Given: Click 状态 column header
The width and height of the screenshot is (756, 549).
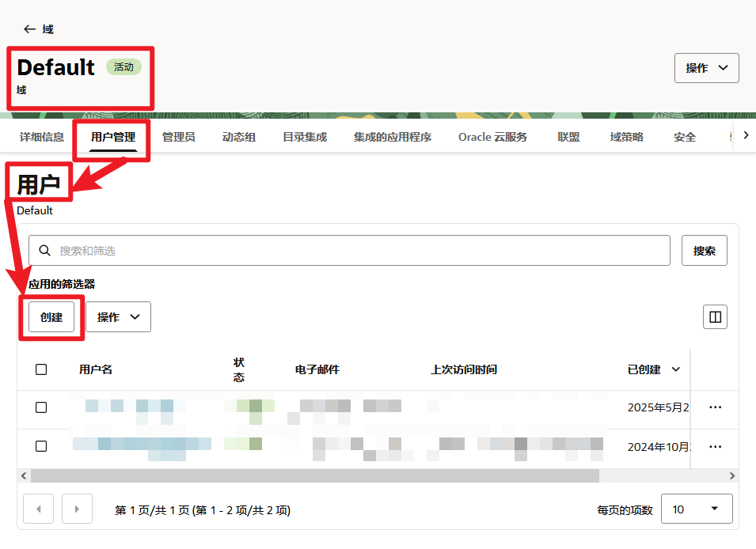Looking at the screenshot, I should point(239,369).
